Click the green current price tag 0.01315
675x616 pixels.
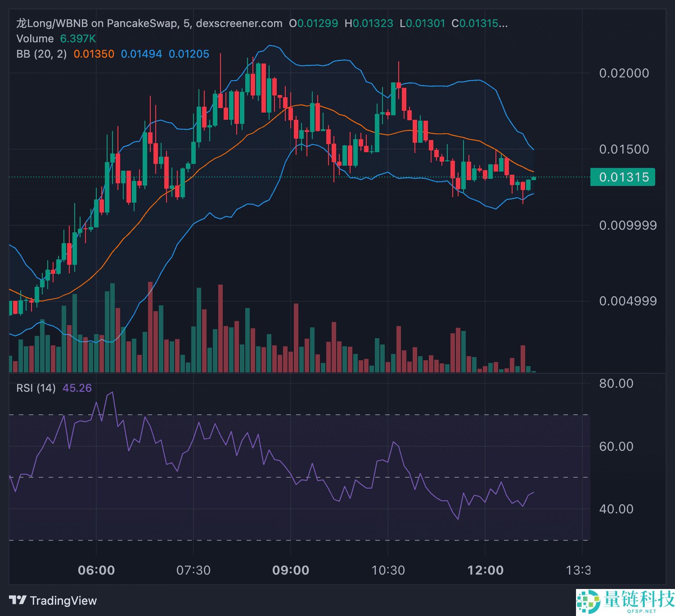tap(623, 177)
